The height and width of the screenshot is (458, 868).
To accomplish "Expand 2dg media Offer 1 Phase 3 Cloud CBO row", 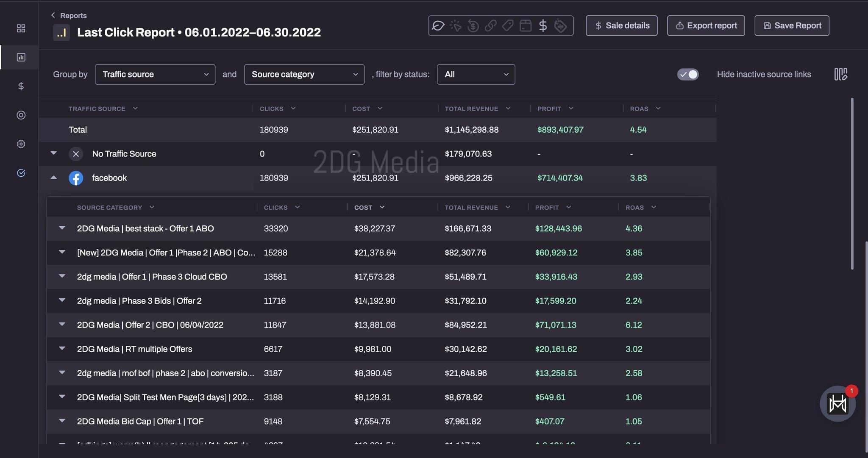I will coord(62,276).
